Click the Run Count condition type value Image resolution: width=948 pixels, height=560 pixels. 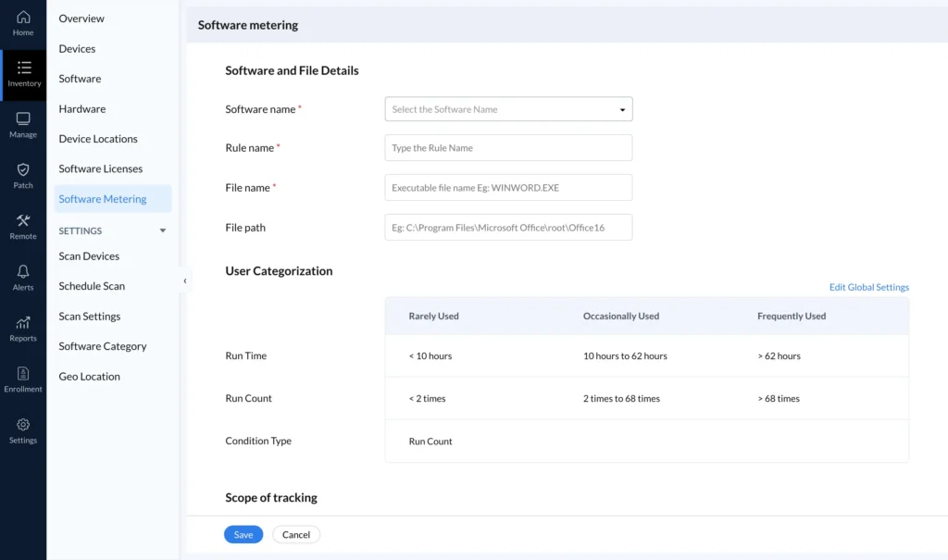(x=430, y=442)
